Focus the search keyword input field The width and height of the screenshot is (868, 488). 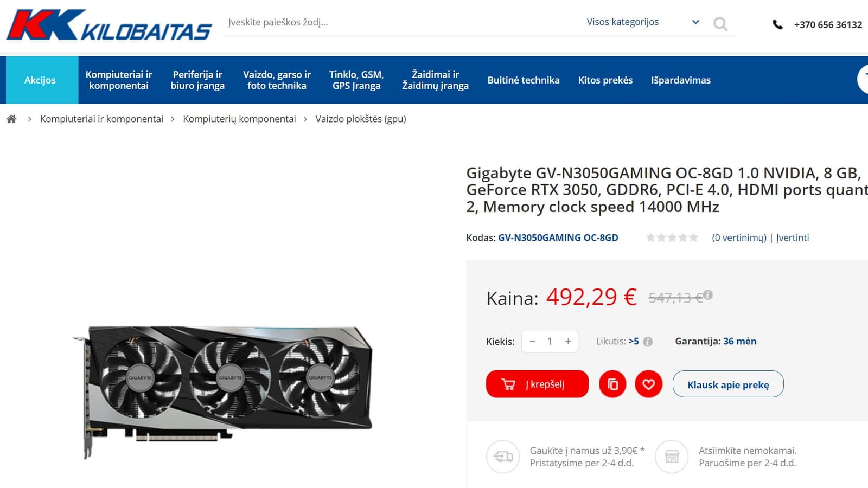401,22
